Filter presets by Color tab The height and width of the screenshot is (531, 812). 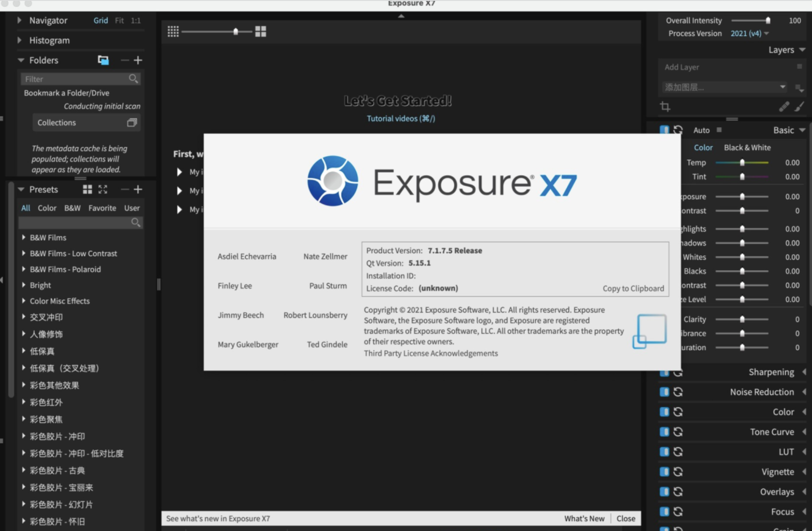click(47, 208)
